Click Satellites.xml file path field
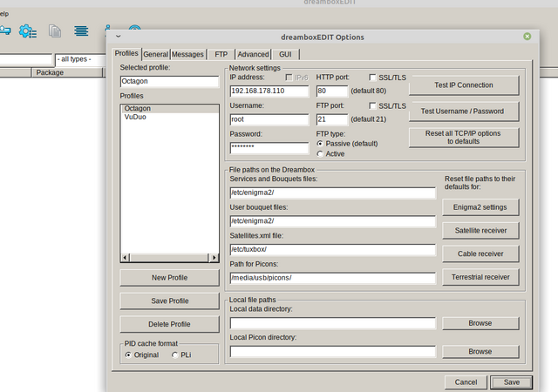 coord(332,249)
